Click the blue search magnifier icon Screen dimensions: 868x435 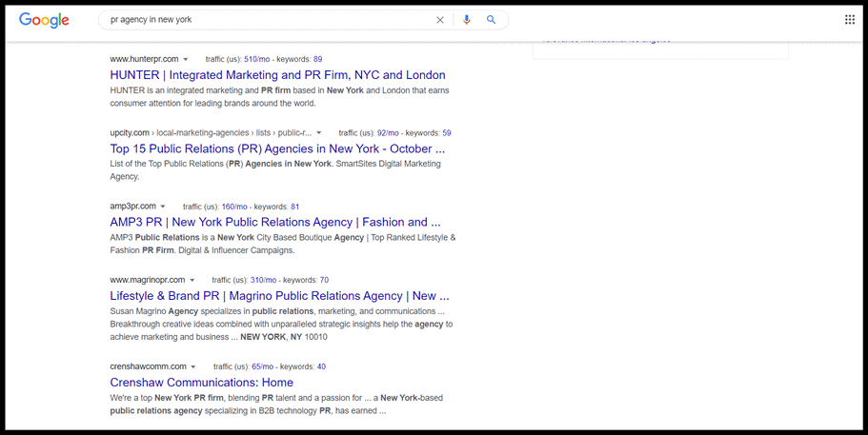coord(492,20)
